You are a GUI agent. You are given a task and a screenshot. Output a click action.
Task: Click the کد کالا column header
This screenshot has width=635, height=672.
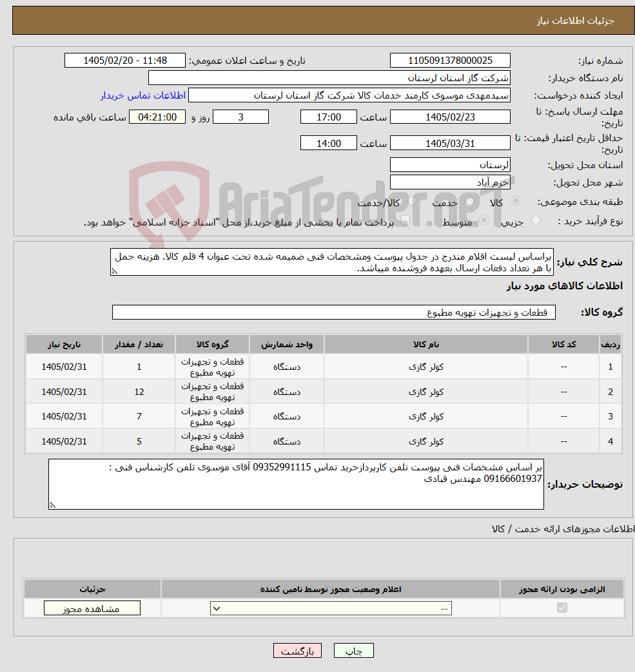point(563,344)
